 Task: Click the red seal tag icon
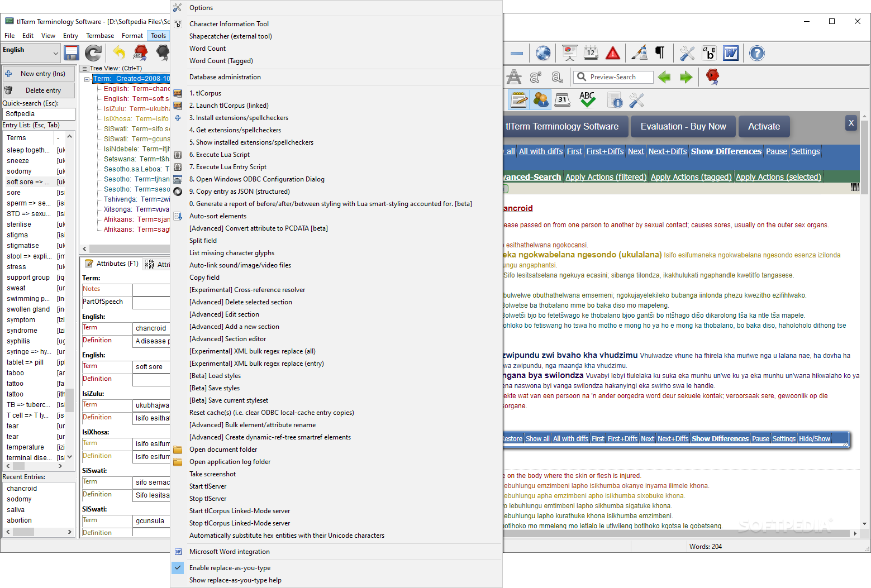(141, 53)
